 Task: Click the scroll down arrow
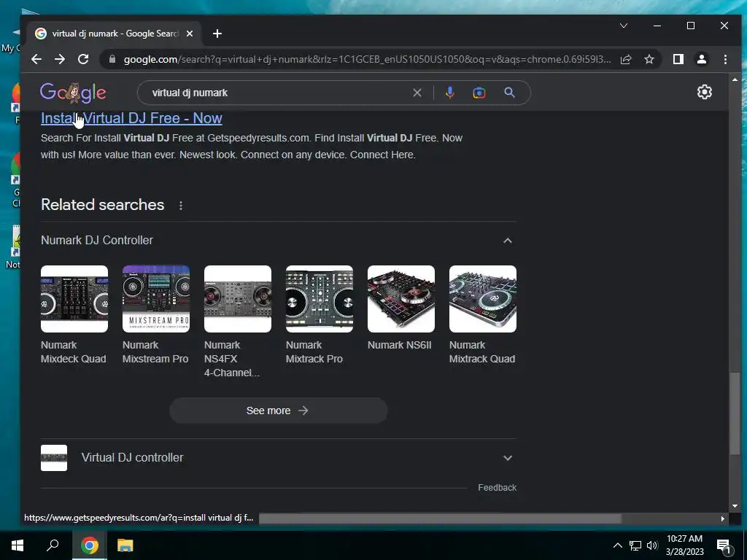pos(735,506)
